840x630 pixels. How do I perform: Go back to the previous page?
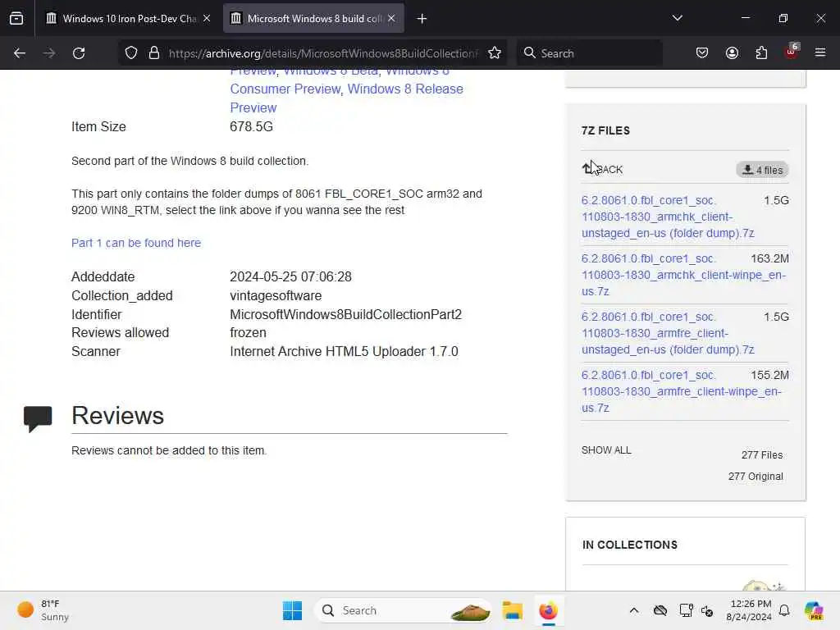click(x=20, y=53)
